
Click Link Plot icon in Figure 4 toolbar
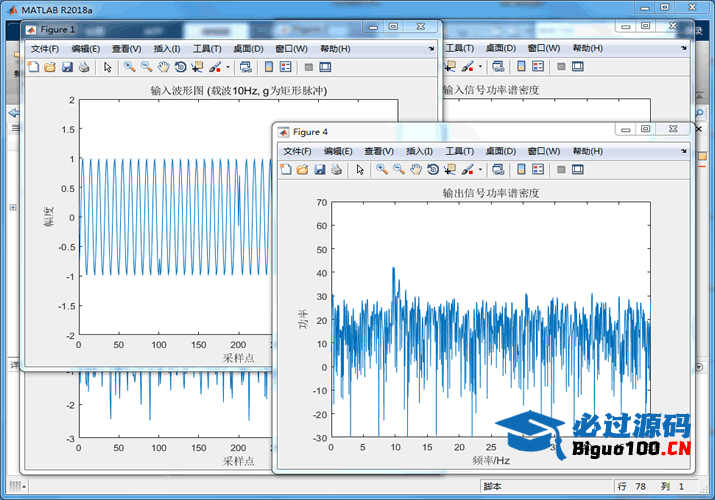pyautogui.click(x=498, y=170)
